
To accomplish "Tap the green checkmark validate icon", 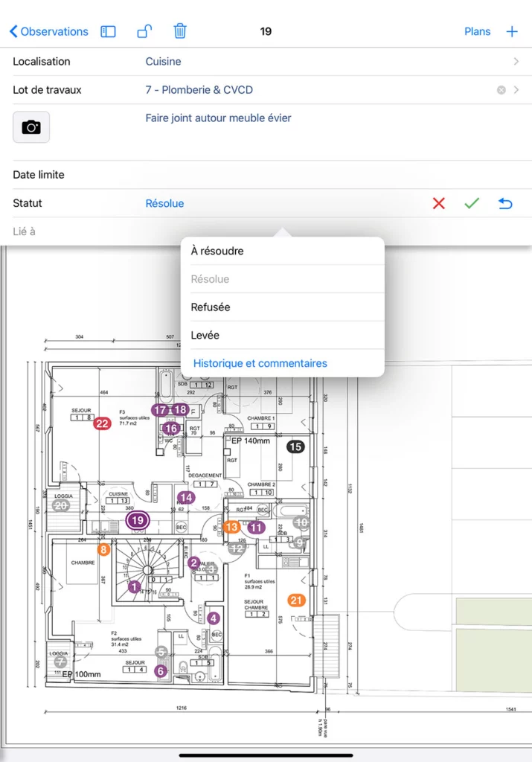I will (x=472, y=203).
